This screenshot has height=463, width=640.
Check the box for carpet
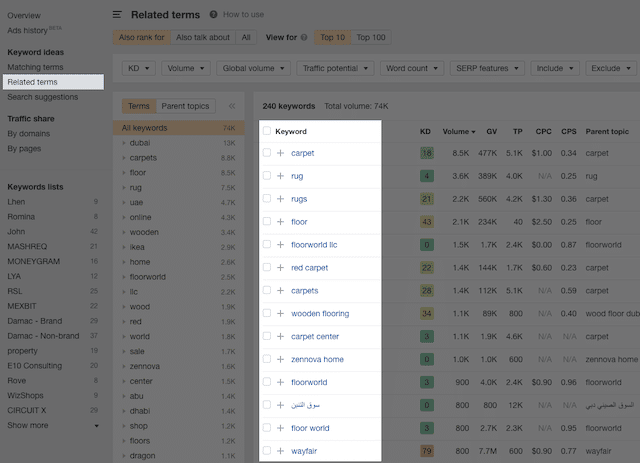[x=267, y=152]
